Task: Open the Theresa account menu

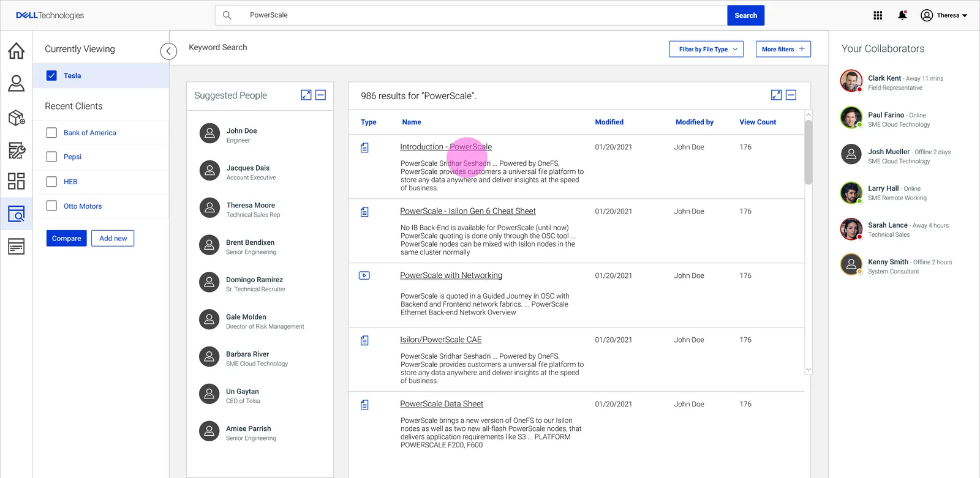Action: point(944,15)
